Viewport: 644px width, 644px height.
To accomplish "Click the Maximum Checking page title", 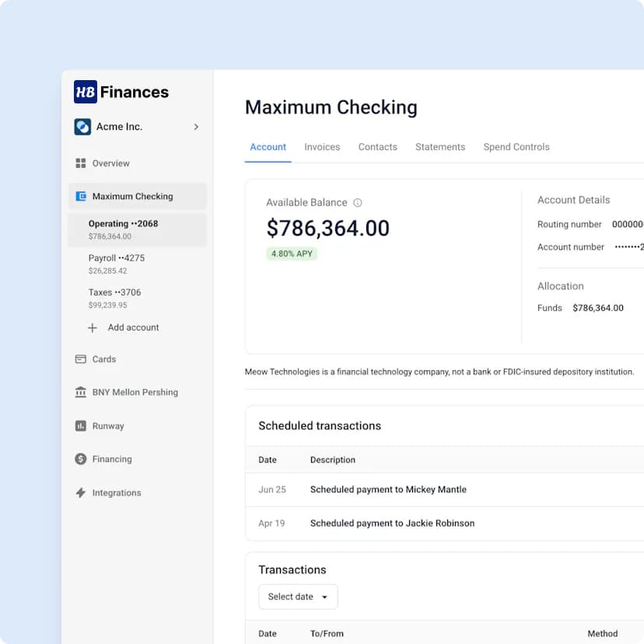I will pyautogui.click(x=331, y=107).
